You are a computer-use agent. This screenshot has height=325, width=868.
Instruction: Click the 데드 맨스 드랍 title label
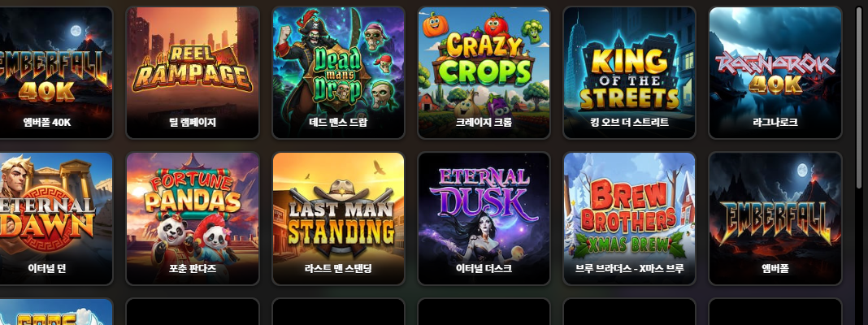tap(338, 123)
